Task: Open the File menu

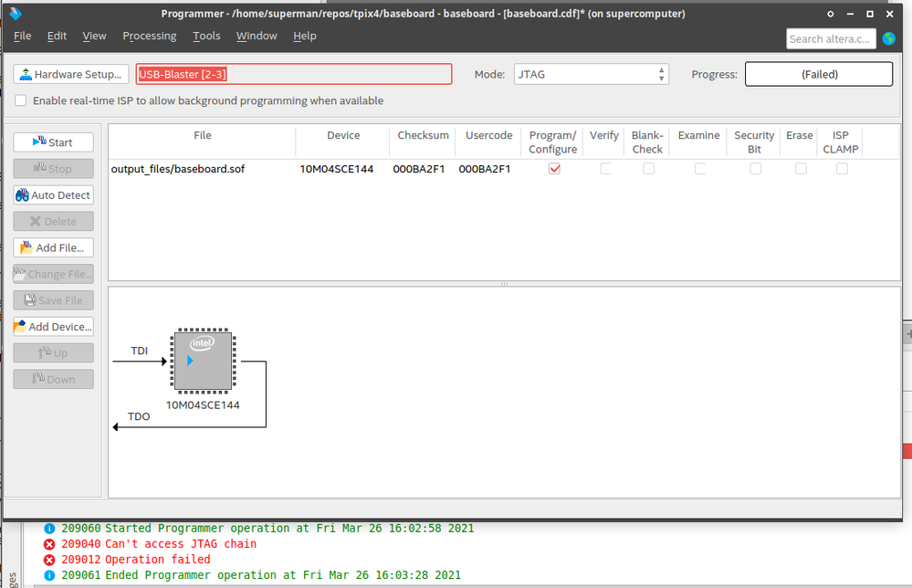Action: click(x=22, y=36)
